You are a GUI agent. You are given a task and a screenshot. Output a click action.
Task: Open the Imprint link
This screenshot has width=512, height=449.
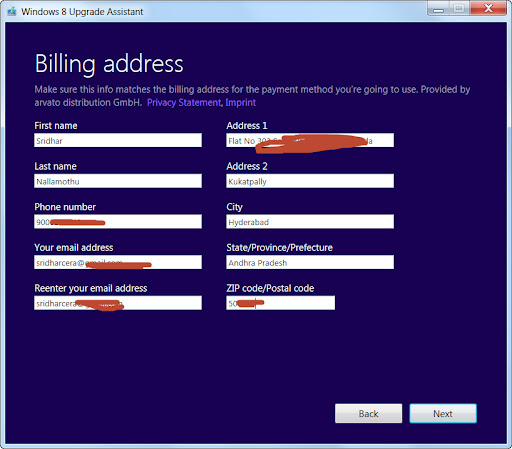click(x=241, y=102)
